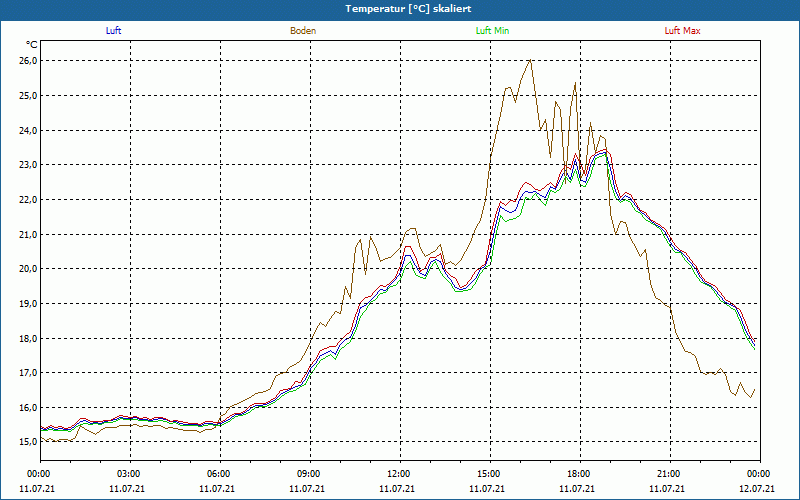The image size is (800, 500).
Task: Click the 12:00 time axis label
Action: (397, 474)
